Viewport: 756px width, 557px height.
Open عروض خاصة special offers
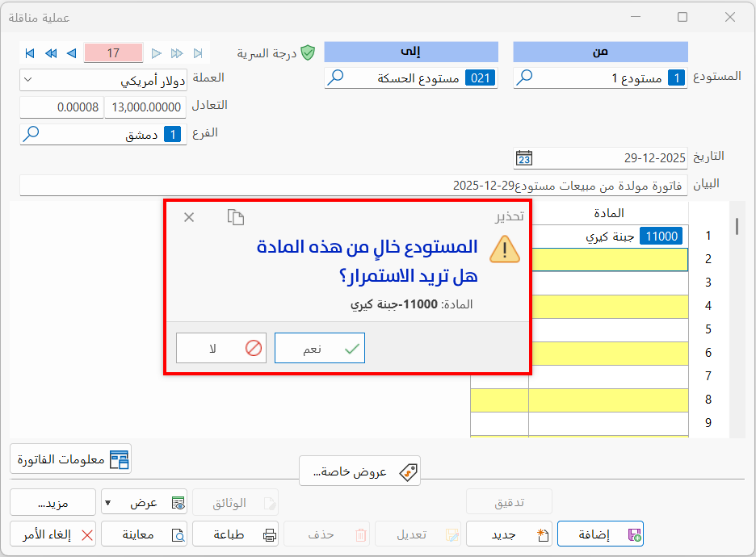click(359, 471)
